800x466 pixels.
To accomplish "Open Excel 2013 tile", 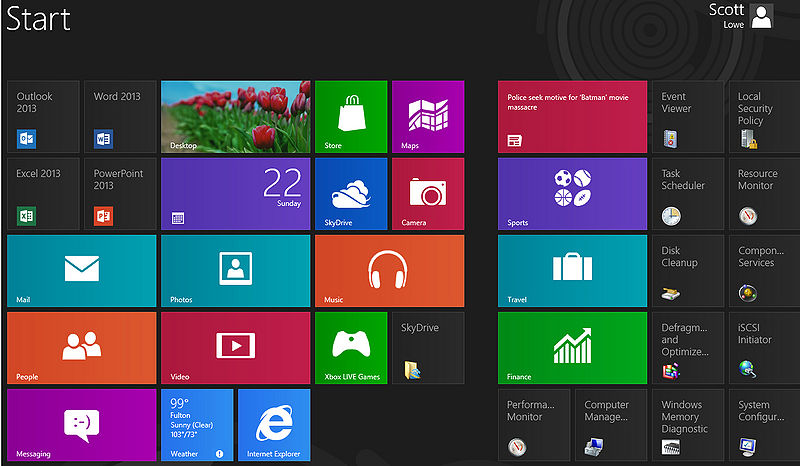I will coord(42,194).
